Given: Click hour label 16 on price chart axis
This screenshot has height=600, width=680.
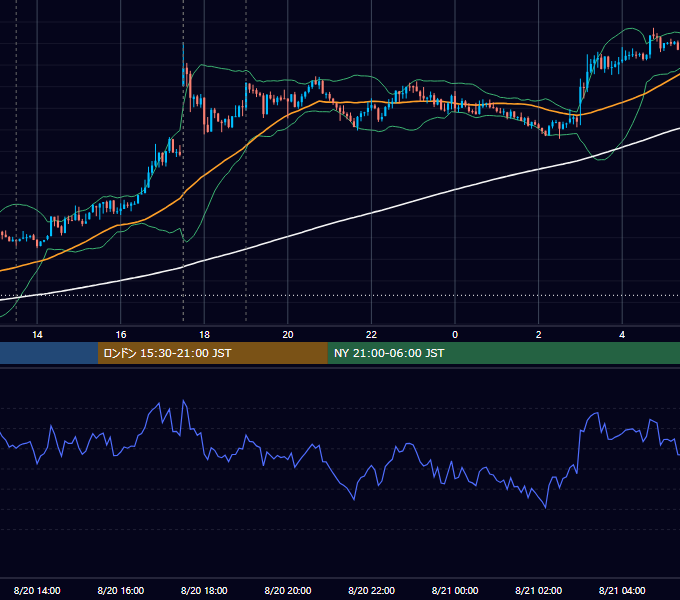Looking at the screenshot, I should 121,335.
